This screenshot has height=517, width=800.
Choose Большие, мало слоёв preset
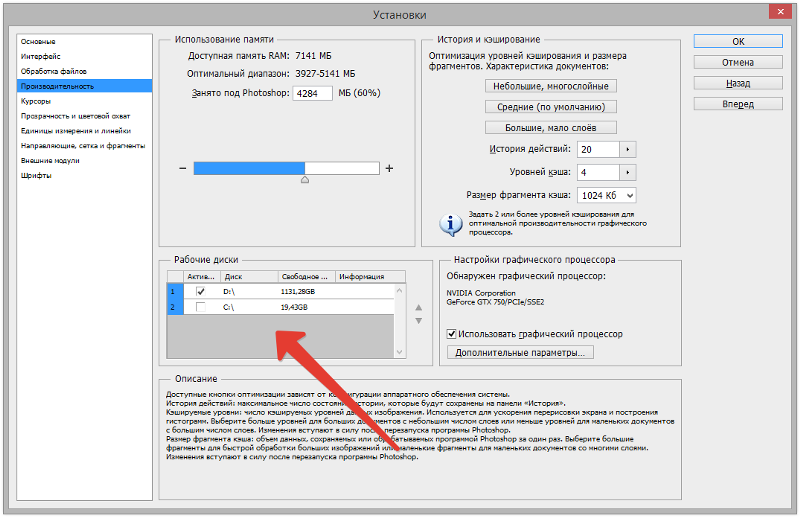pyautogui.click(x=551, y=128)
